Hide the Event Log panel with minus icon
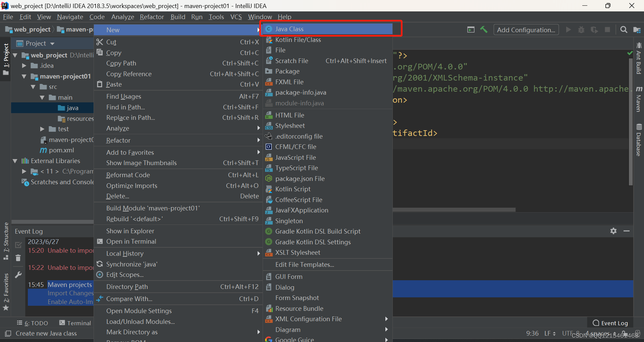 click(627, 231)
